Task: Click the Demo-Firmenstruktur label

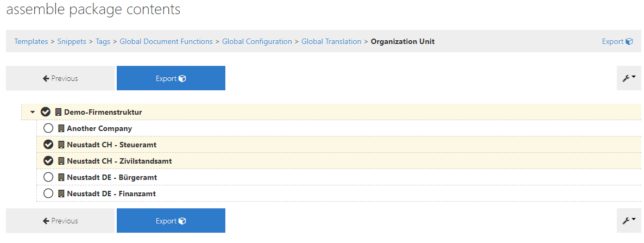Action: pos(103,112)
